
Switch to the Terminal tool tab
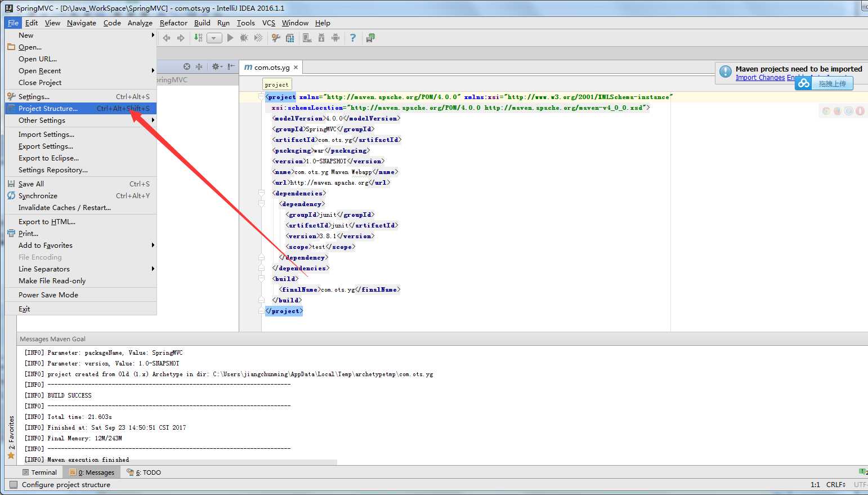point(39,472)
